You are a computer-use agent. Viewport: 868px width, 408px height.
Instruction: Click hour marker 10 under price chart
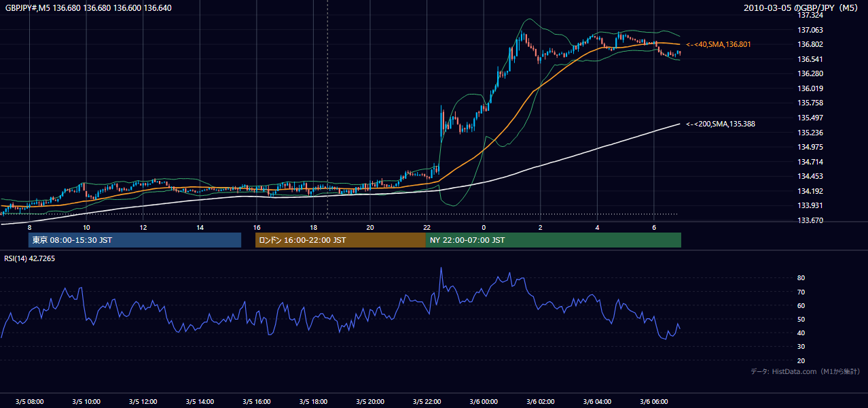86,227
